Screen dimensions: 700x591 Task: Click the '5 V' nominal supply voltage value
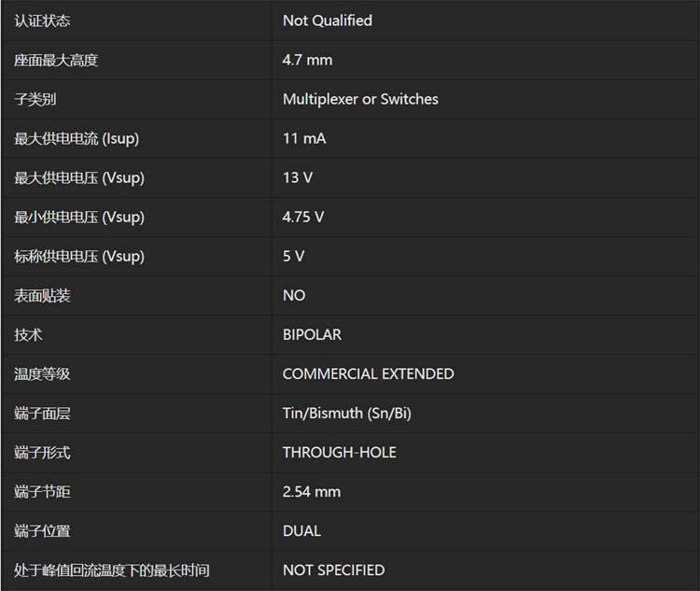coord(293,256)
